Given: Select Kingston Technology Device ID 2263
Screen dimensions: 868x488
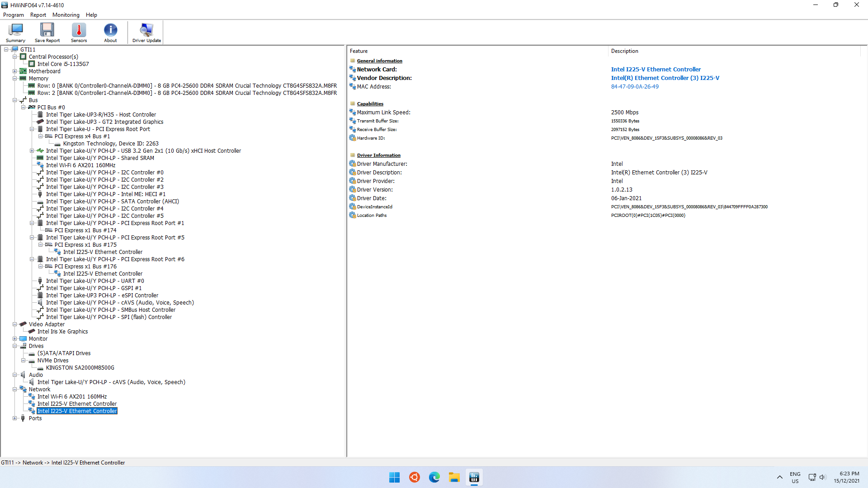Looking at the screenshot, I should [x=111, y=144].
